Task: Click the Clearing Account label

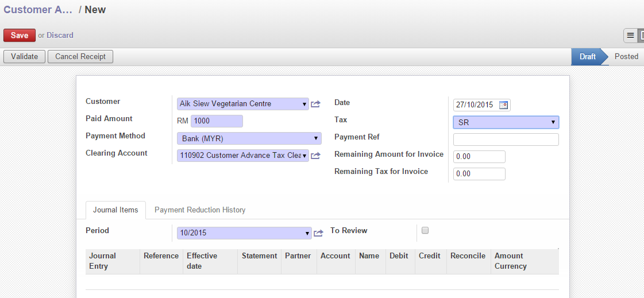Action: click(x=116, y=153)
